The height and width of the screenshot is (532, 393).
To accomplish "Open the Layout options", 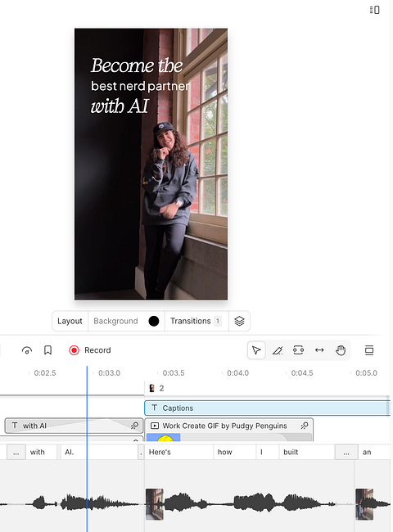I will pyautogui.click(x=70, y=321).
